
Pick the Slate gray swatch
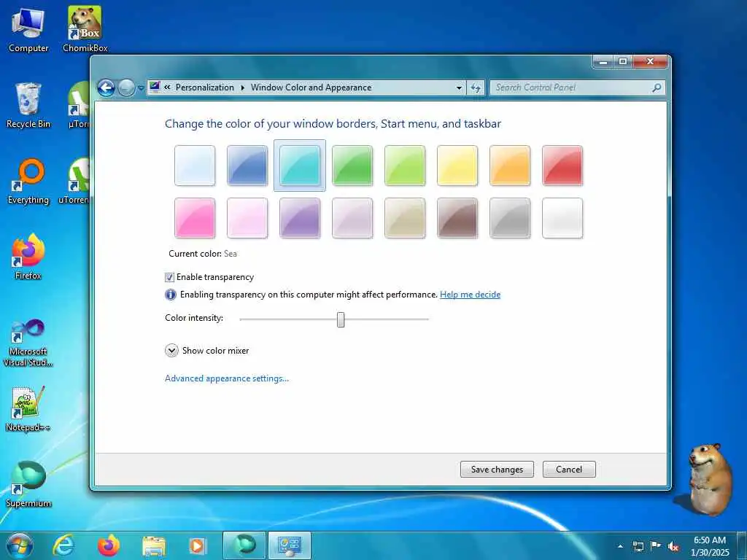click(x=510, y=218)
